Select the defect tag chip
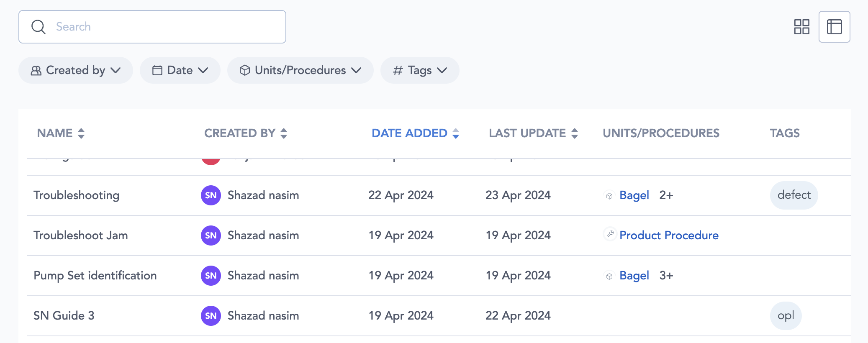Viewport: 868px width, 343px height. pyautogui.click(x=794, y=195)
